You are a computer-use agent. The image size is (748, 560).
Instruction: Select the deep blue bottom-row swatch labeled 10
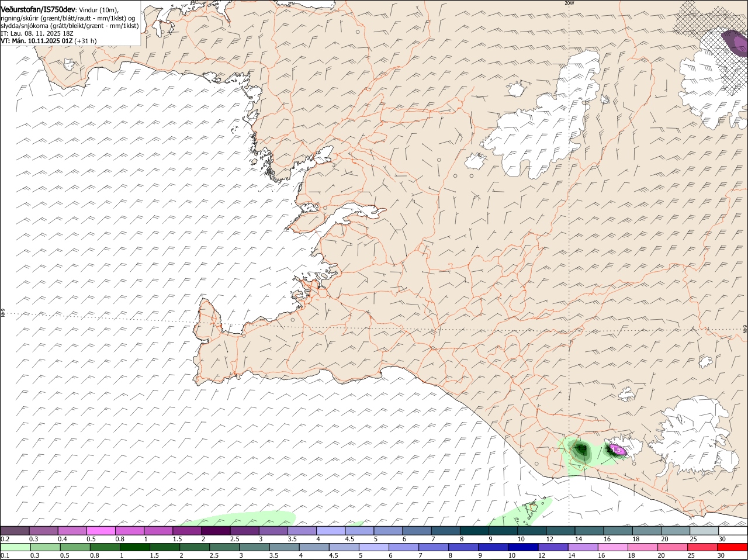523,548
